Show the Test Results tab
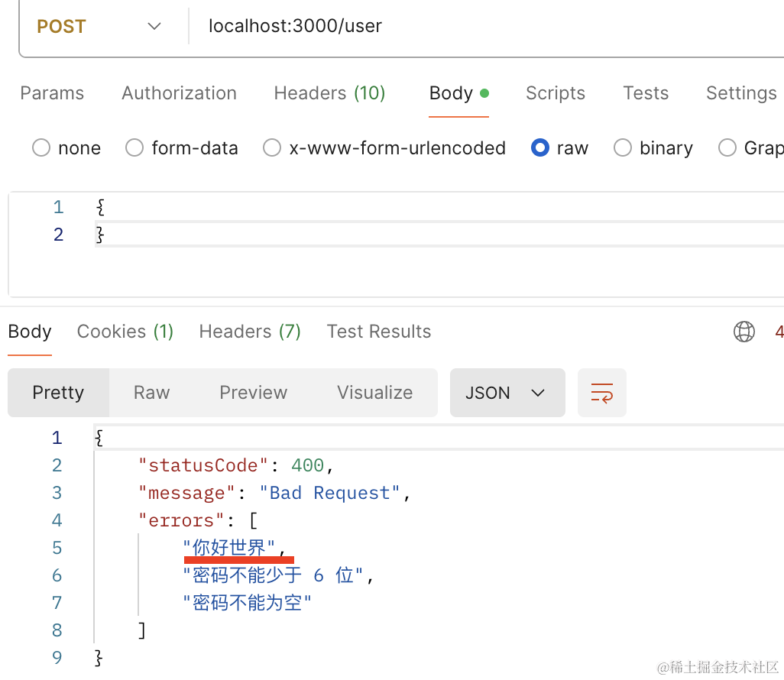This screenshot has height=680, width=784. [378, 332]
